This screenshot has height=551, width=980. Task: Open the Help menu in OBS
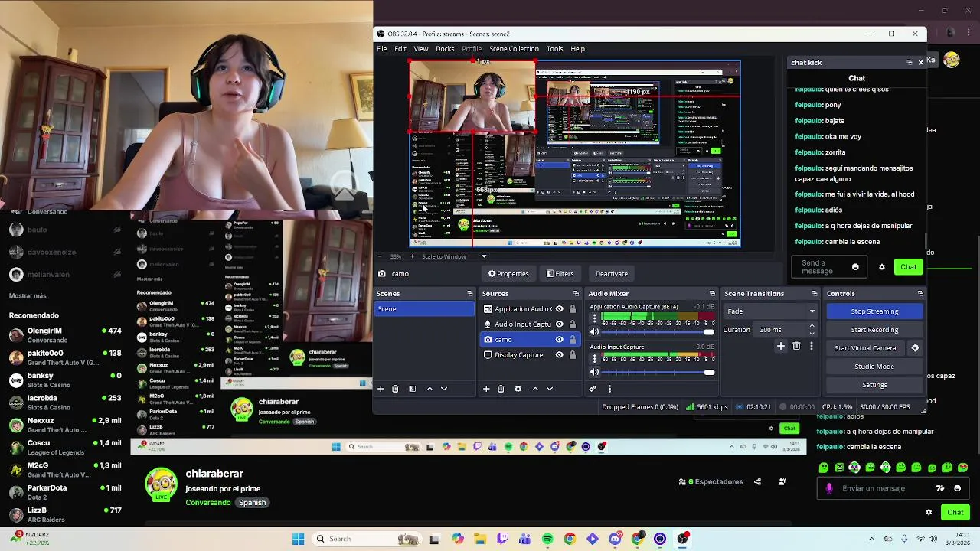tap(577, 49)
